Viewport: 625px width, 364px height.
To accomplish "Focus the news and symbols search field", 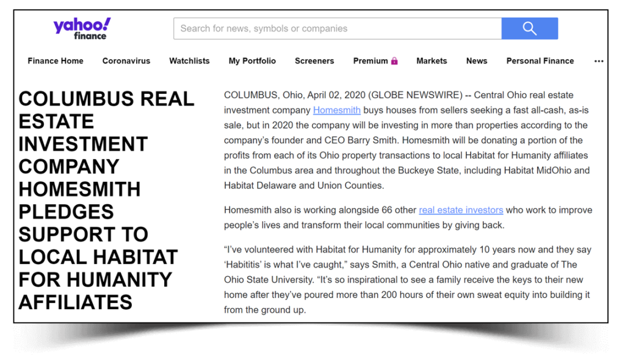I will click(337, 28).
